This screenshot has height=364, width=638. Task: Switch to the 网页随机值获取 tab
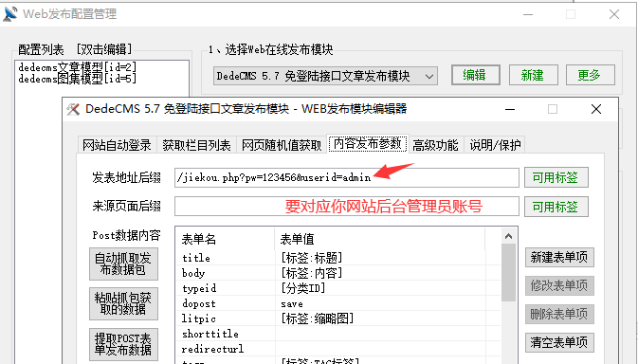tap(282, 145)
